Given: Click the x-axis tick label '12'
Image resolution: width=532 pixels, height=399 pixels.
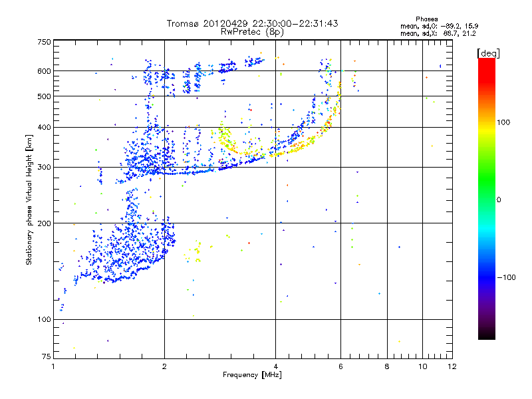Looking at the screenshot, I should click(452, 366).
